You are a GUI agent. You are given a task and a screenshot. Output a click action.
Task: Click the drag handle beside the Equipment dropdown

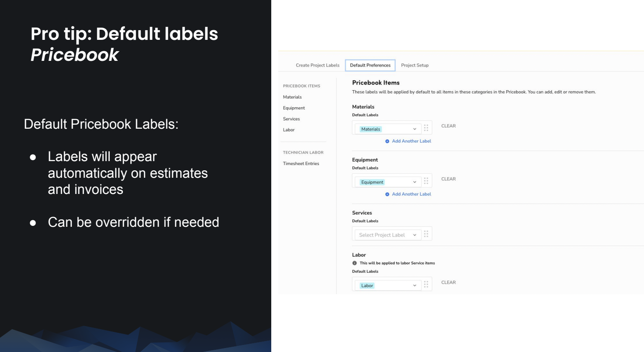(426, 180)
